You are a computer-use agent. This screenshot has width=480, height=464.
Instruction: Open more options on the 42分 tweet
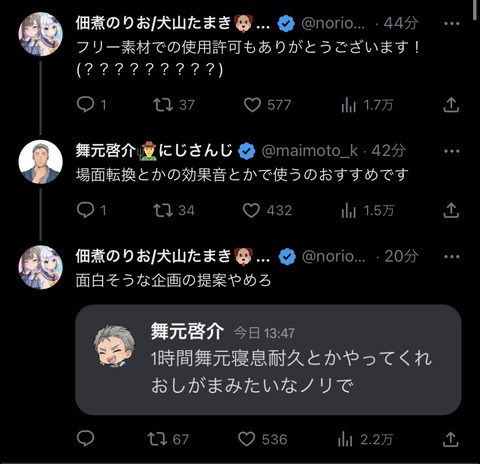(x=452, y=151)
